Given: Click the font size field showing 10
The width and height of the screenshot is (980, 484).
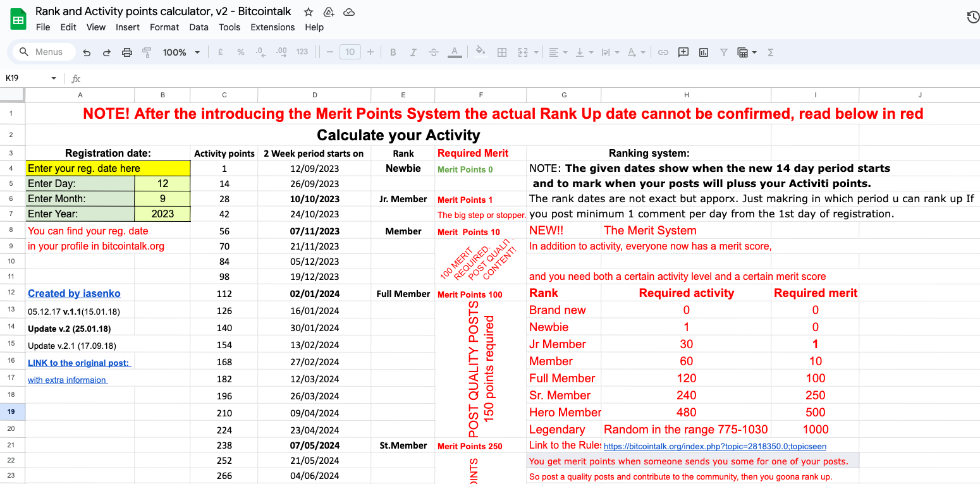Looking at the screenshot, I should click(x=350, y=52).
